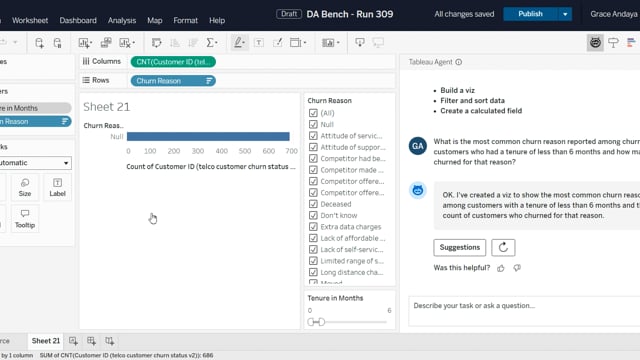The height and width of the screenshot is (360, 640).
Task: Click the thumbs up feedback icon
Action: [x=501, y=268]
